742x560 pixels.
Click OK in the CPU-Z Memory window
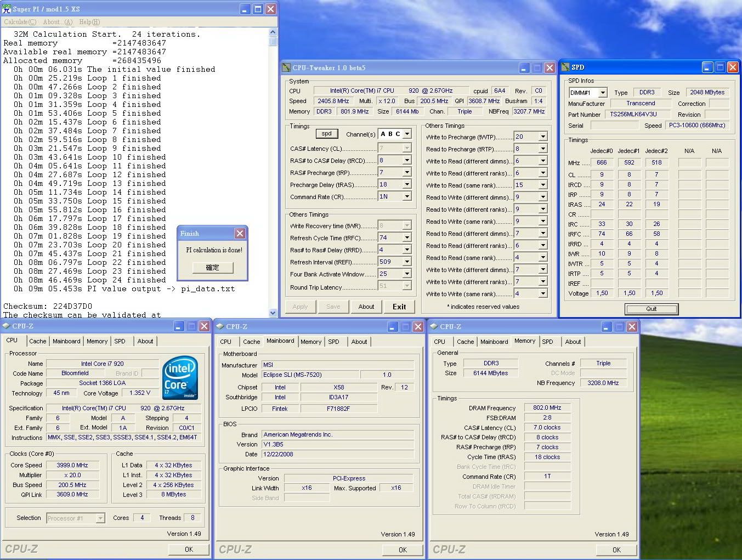[x=616, y=550]
